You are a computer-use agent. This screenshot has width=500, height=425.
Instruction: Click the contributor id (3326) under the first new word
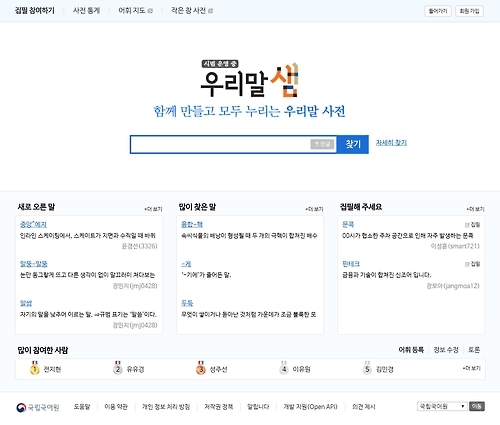[147, 246]
